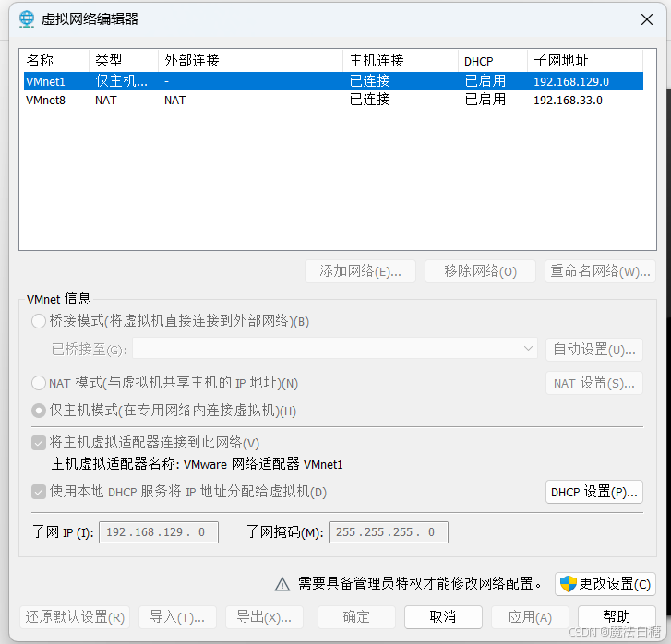Screen dimensions: 671x644
Task: Select the 仅主机模式 radio button
Action: pos(39,411)
